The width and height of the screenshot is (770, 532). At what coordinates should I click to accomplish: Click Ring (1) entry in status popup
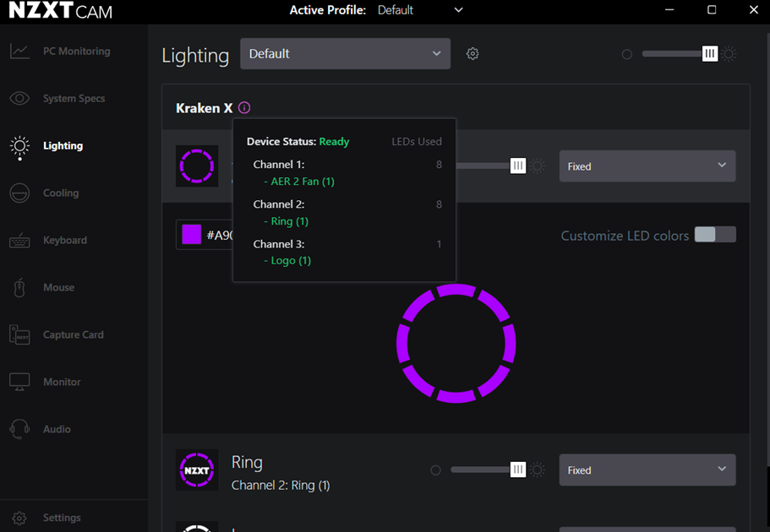[287, 221]
